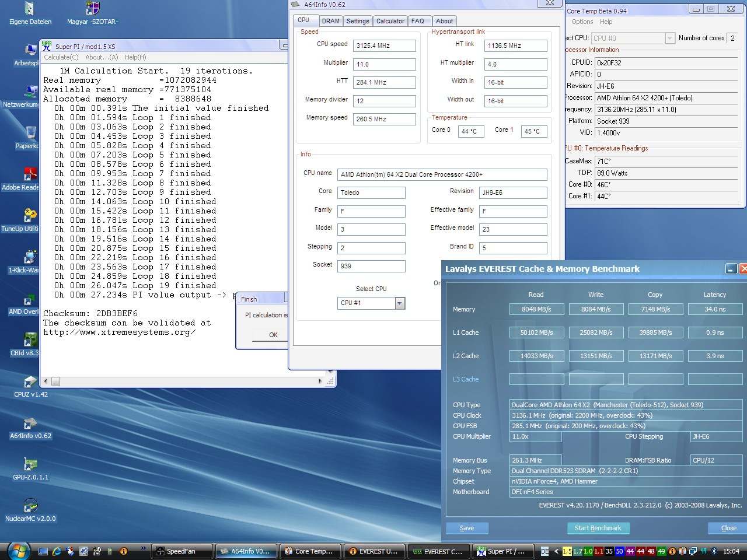Click the Multiplier field showing 11.0
Image resolution: width=747 pixels, height=560 pixels.
click(385, 64)
